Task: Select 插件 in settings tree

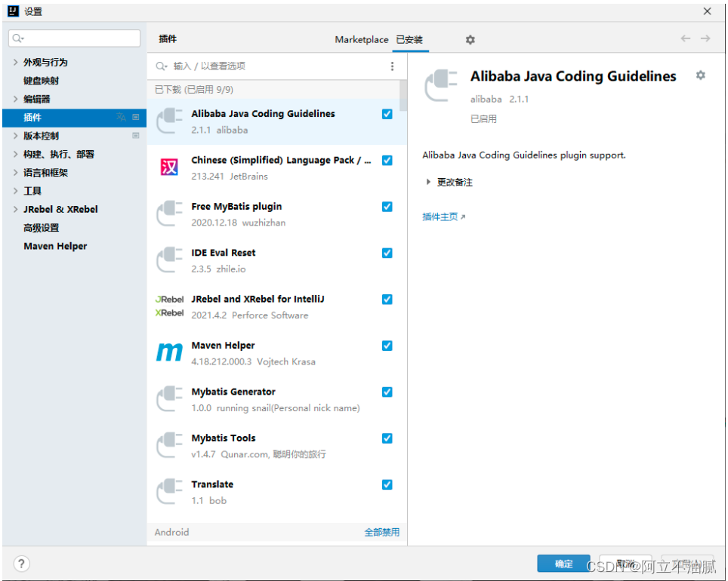Action: point(74,118)
